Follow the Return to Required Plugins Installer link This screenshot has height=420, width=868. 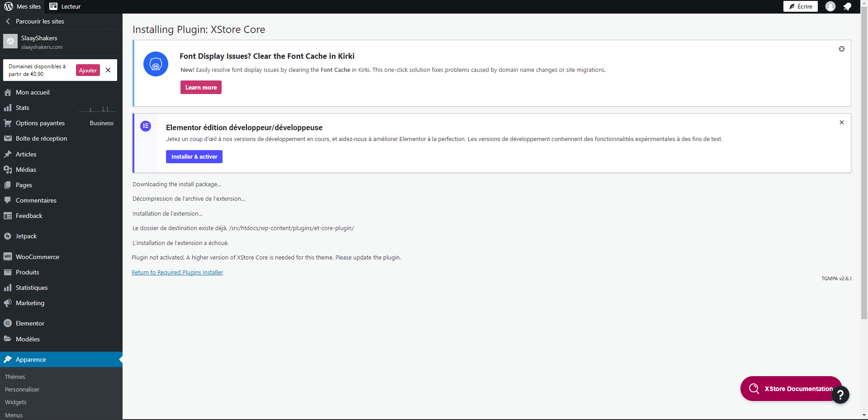(177, 272)
